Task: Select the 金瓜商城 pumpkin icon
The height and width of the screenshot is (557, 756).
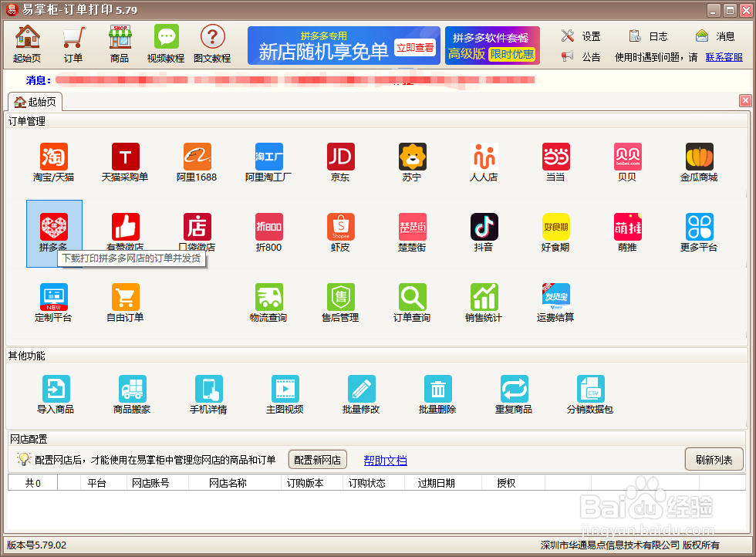Action: pos(699,163)
